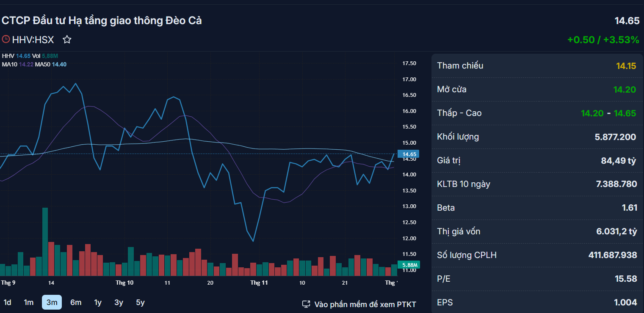The image size is (644, 313).
Task: Click the tallest green volume bar near 14
Action: (x=45, y=242)
